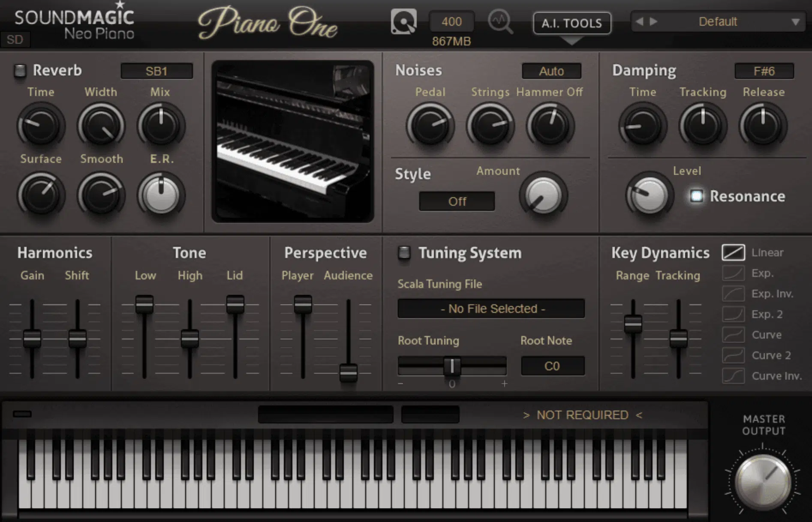
Task: Click the Noises Strings knob
Action: coord(490,126)
